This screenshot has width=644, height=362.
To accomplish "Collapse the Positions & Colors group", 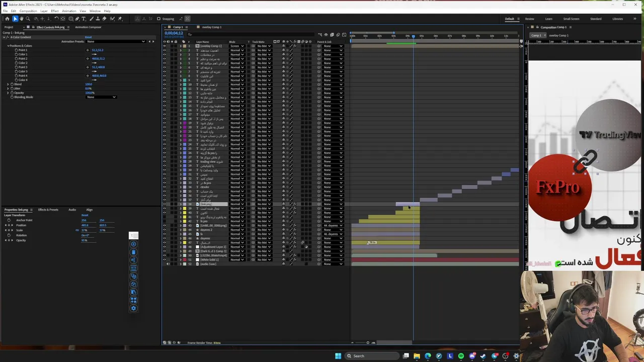I will point(8,46).
